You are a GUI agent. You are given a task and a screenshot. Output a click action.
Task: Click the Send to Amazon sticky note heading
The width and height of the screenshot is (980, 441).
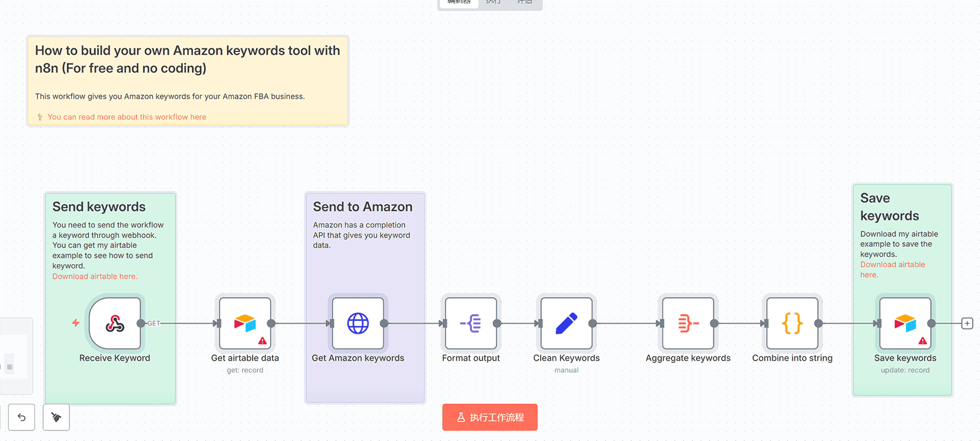[x=362, y=207]
